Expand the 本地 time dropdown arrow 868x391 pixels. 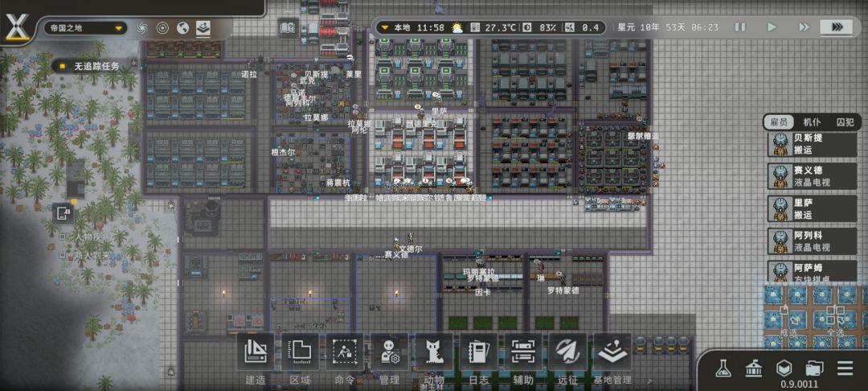click(385, 27)
